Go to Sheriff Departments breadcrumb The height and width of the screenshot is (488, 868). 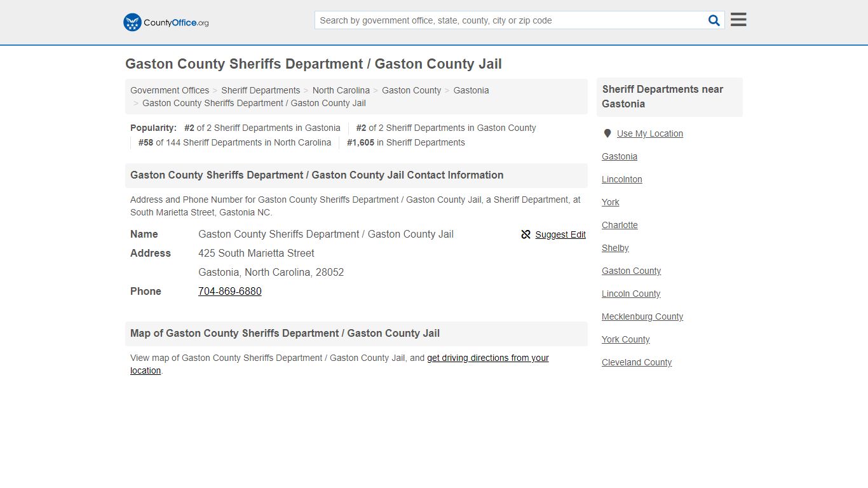(261, 90)
